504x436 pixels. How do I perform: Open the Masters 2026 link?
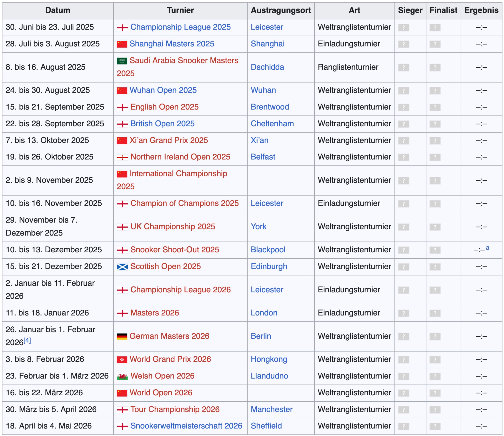click(155, 313)
